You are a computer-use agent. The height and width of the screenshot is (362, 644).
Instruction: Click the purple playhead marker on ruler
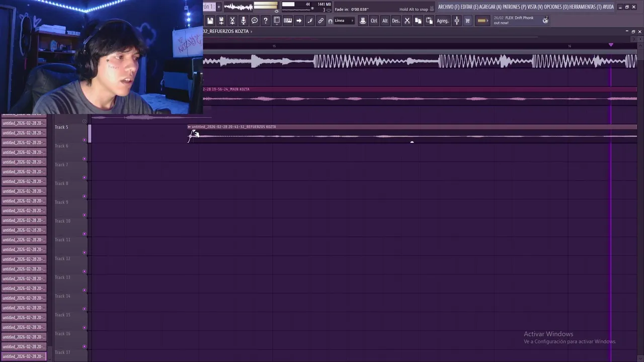pos(611,45)
